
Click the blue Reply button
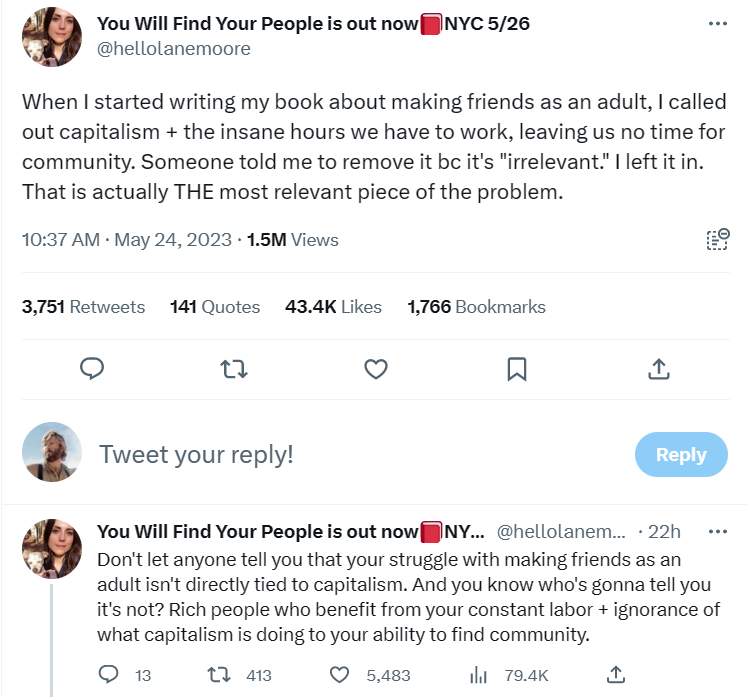pos(681,455)
